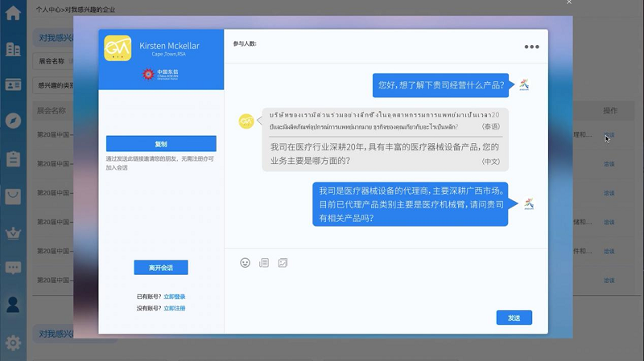Open the shopping bag icon in sidebar
644x361 pixels.
pos(13,196)
